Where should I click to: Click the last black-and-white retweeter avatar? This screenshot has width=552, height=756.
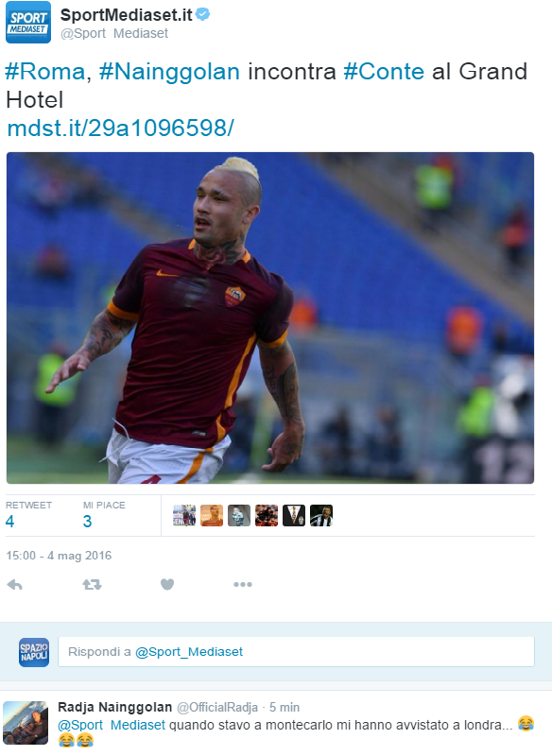[x=321, y=515]
